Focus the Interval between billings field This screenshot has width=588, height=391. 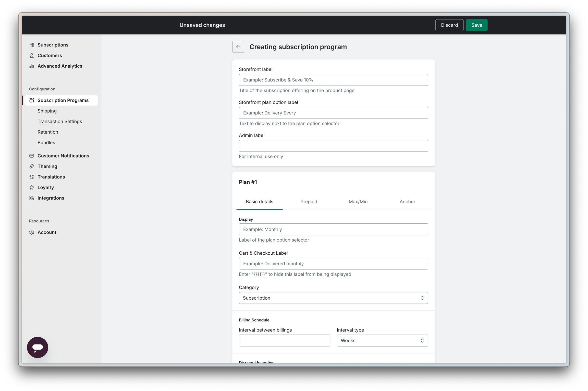click(284, 340)
